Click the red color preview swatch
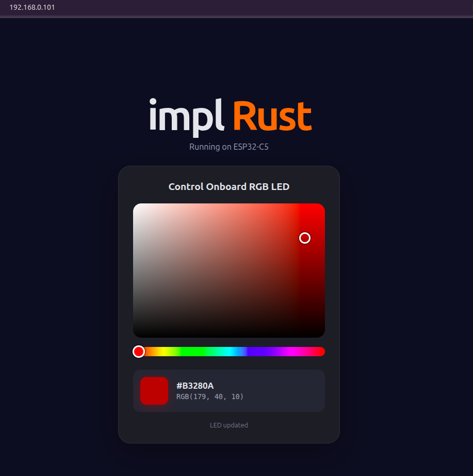The image size is (473, 476). click(154, 391)
